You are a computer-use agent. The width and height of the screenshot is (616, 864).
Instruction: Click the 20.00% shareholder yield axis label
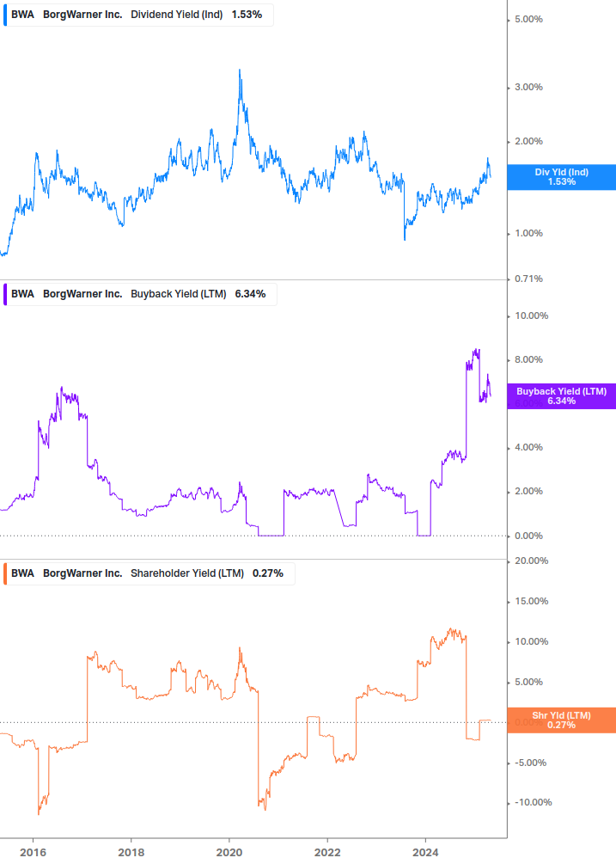point(531,561)
